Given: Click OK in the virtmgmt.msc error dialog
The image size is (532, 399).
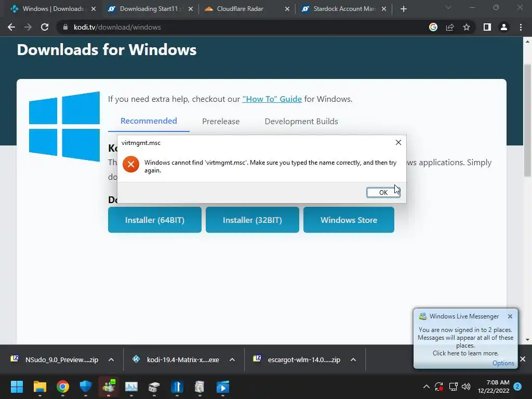Looking at the screenshot, I should (x=383, y=192).
